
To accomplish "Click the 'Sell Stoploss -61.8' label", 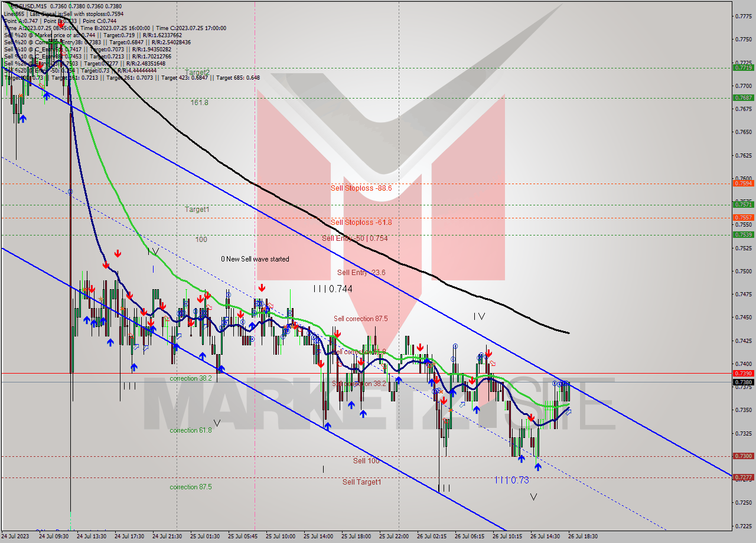I will pos(361,223).
